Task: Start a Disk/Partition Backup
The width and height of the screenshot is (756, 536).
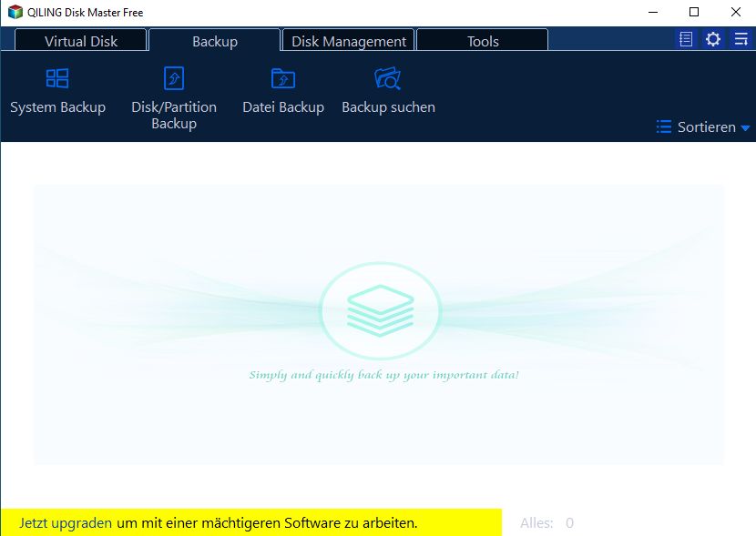Action: [174, 98]
